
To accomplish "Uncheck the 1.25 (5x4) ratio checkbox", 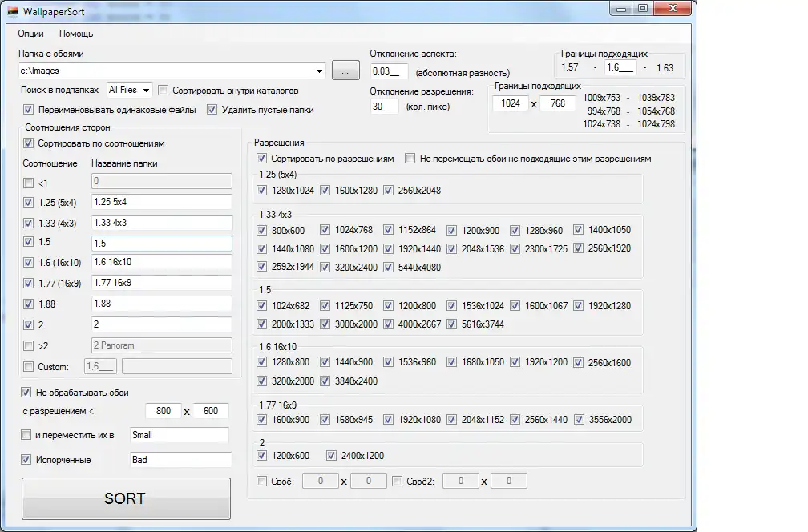I will 28,203.
